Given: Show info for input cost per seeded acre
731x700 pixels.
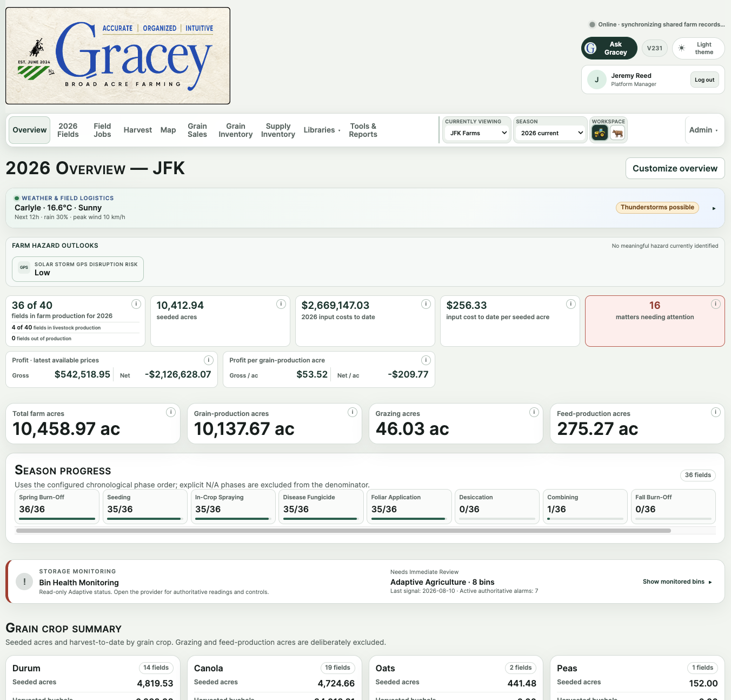Looking at the screenshot, I should (x=571, y=304).
